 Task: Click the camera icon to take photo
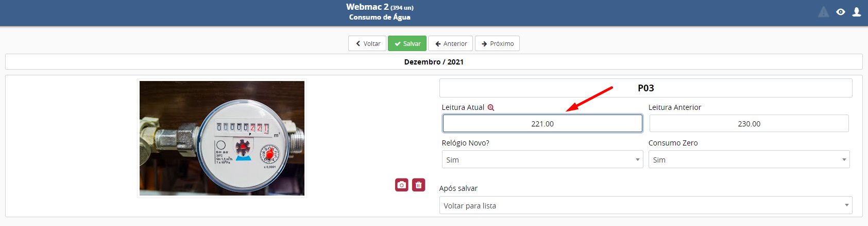click(x=402, y=185)
